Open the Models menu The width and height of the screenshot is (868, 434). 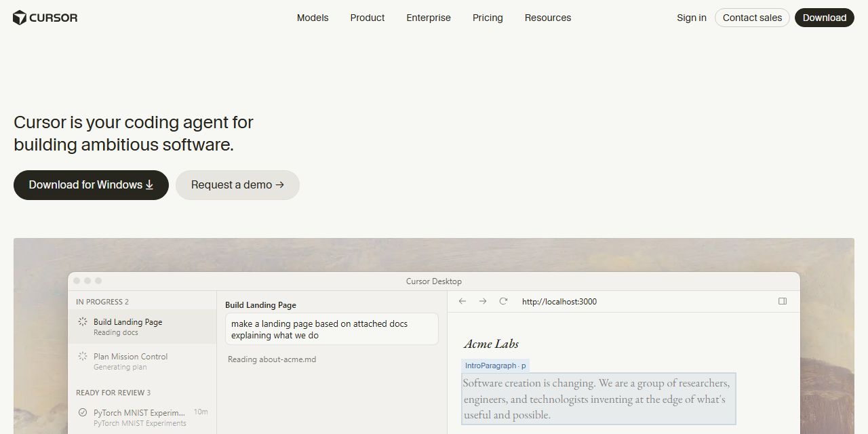tap(313, 18)
